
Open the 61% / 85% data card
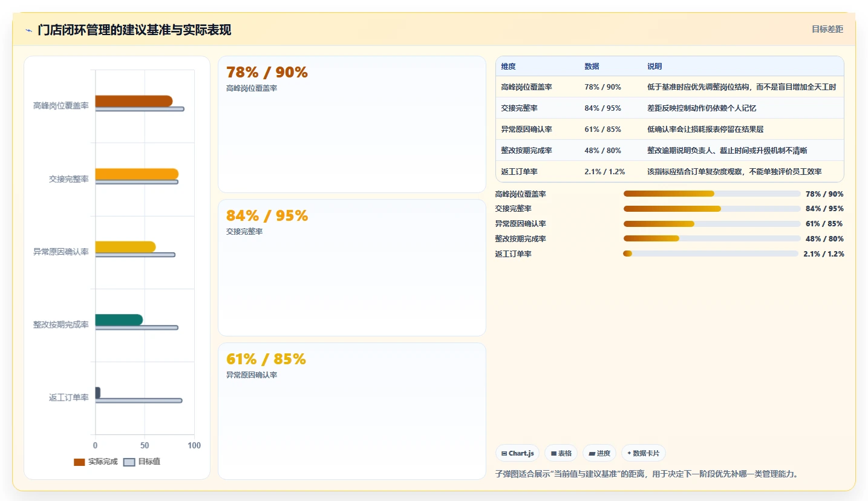pyautogui.click(x=352, y=411)
